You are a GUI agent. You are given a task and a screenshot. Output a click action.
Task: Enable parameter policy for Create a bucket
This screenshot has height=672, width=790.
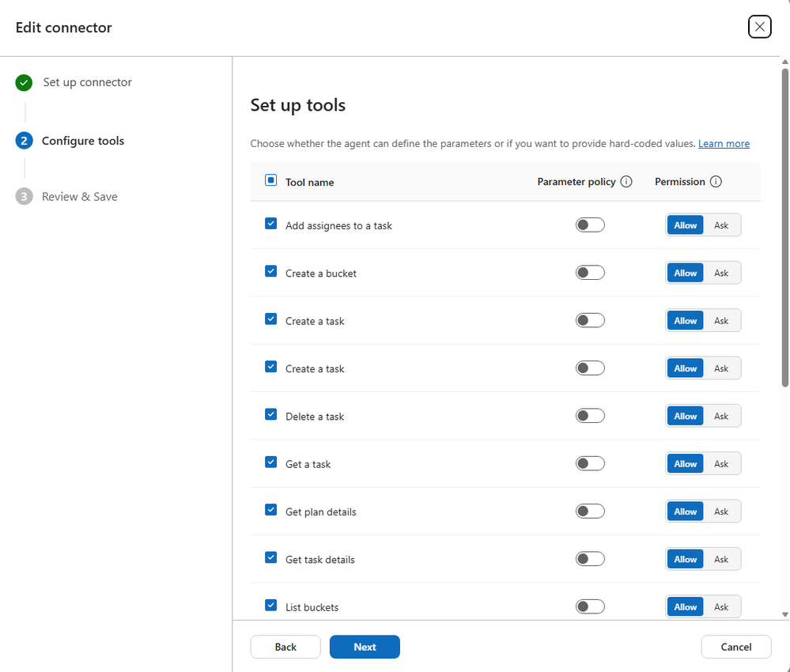590,273
